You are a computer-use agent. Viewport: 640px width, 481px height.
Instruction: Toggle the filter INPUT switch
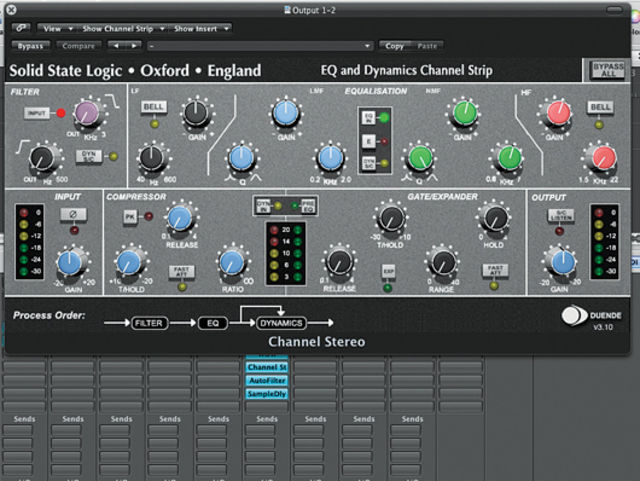point(36,113)
